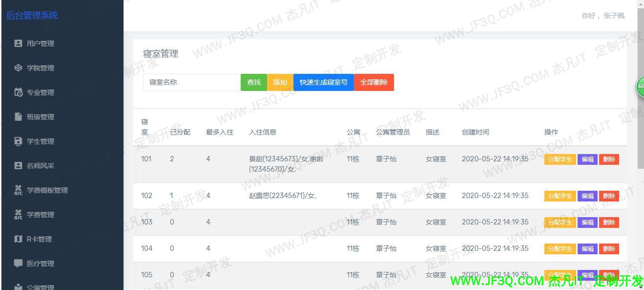Click the 学费模板管理 sidebar icon
644x290 pixels.
click(18, 190)
